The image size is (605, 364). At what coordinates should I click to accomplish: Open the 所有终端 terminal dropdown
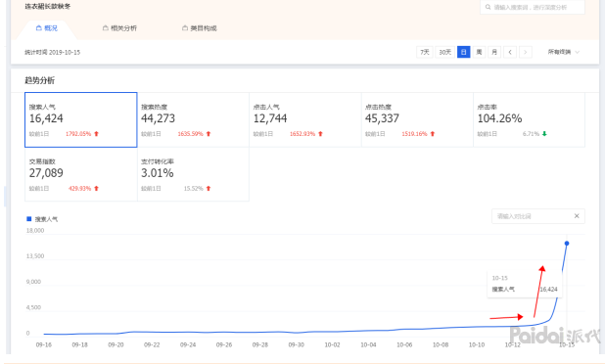[x=563, y=52]
